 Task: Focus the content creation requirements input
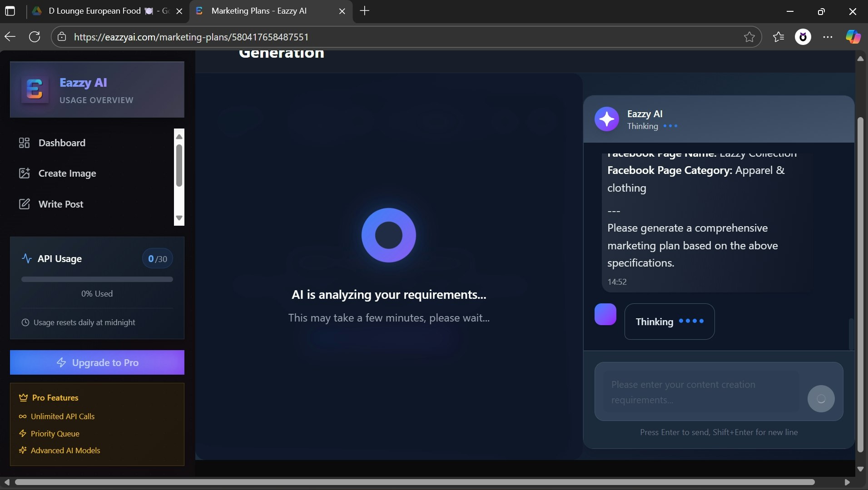701,392
